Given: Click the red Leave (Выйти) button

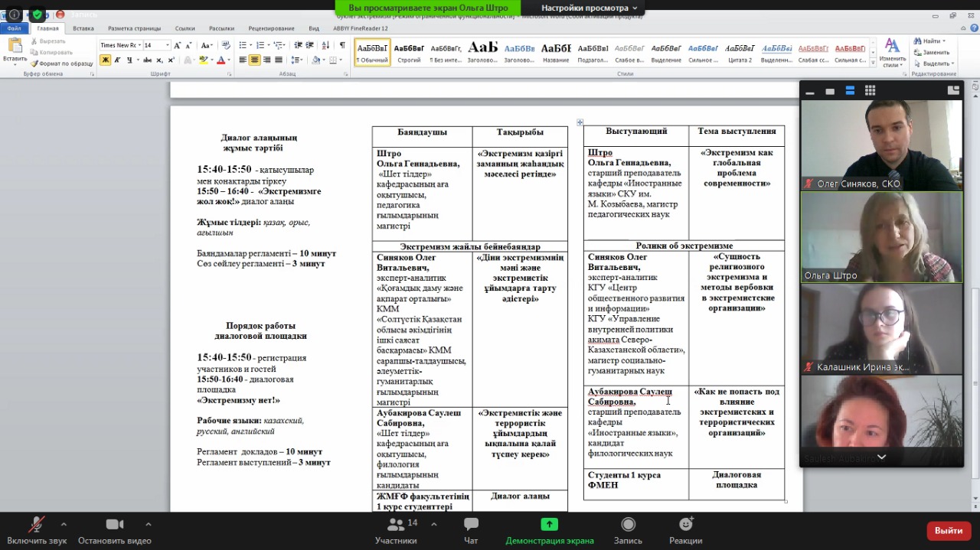Looking at the screenshot, I should coord(949,531).
